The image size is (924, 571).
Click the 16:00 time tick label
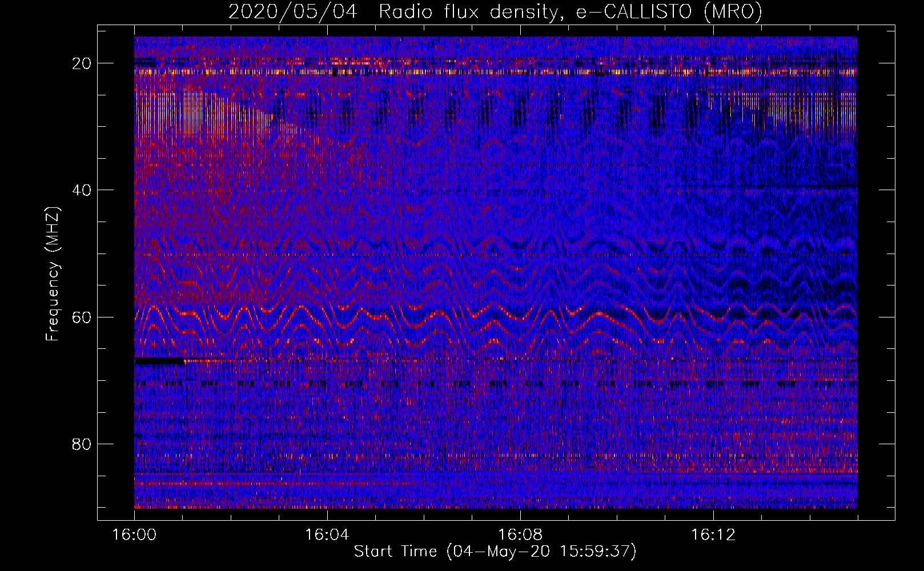[x=134, y=535]
